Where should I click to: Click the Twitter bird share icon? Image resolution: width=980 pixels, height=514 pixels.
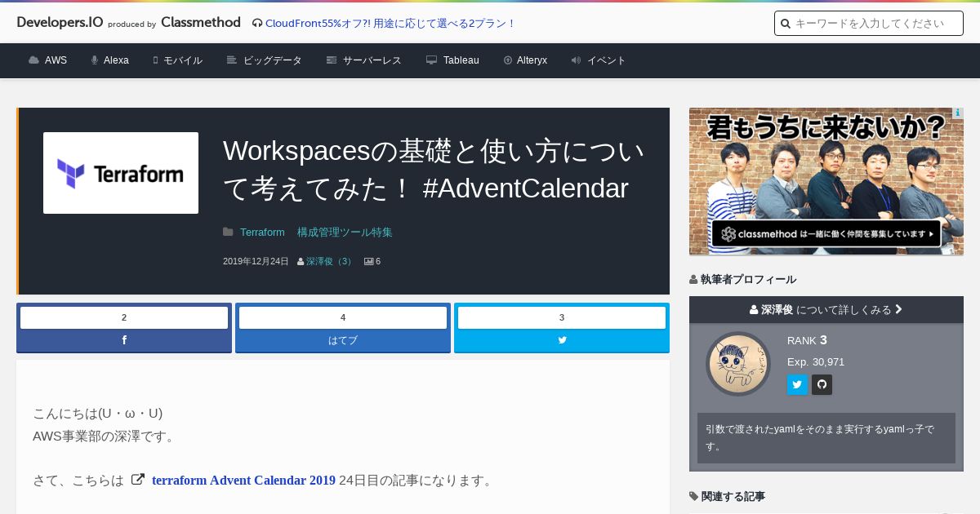(562, 340)
